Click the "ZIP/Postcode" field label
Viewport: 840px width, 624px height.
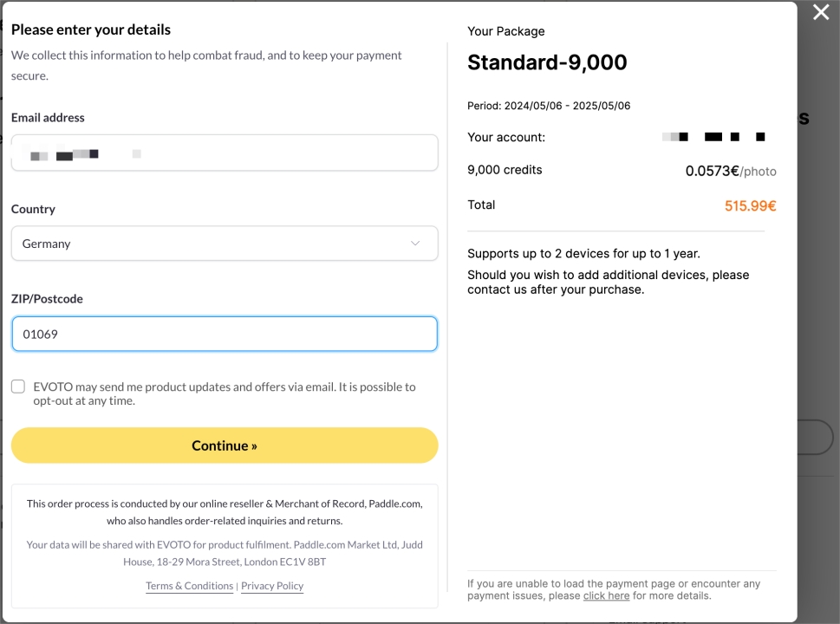[x=47, y=299]
